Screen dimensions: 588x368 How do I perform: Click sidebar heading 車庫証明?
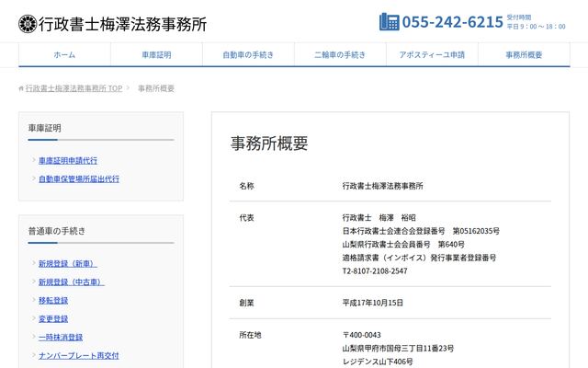tap(45, 128)
